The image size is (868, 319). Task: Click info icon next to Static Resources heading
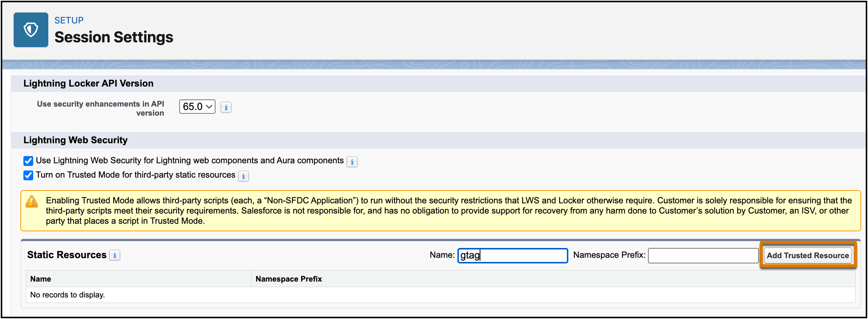pyautogui.click(x=115, y=255)
